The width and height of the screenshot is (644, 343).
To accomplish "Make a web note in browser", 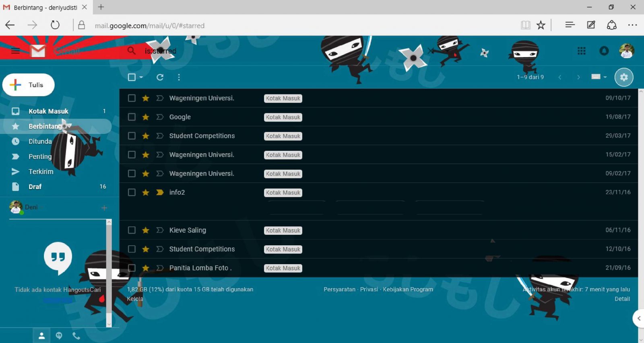I will tap(591, 25).
